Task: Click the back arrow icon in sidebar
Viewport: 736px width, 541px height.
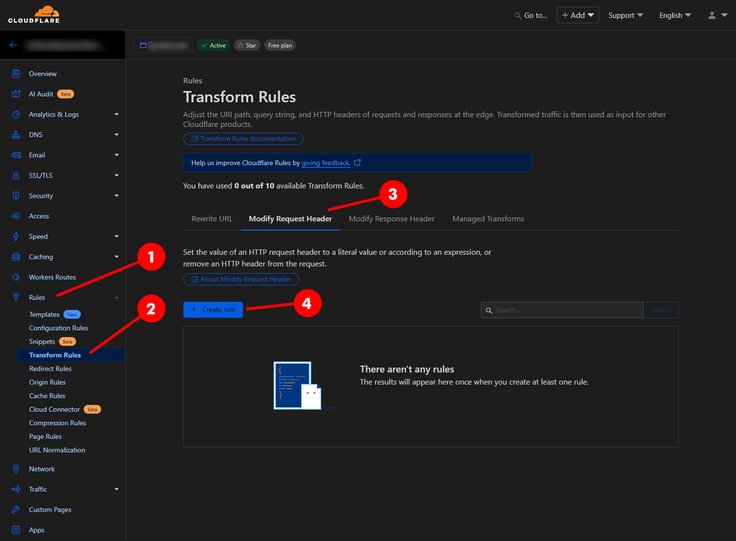Action: coord(13,45)
